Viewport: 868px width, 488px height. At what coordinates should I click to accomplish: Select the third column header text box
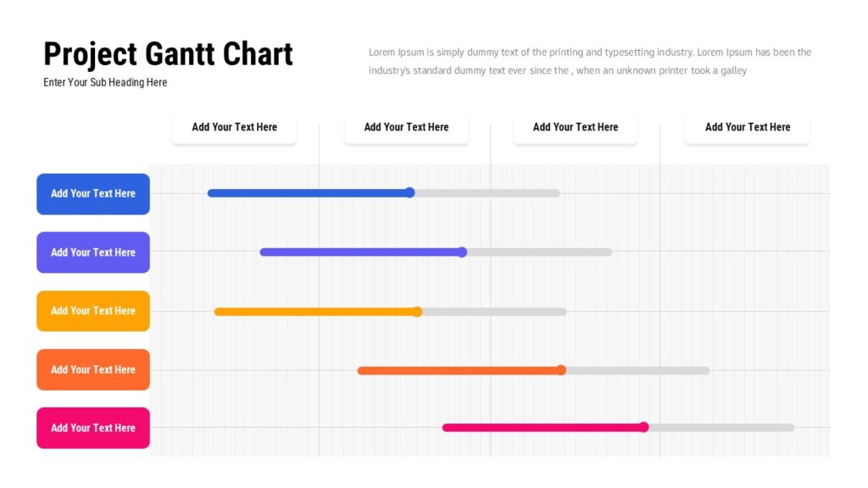pyautogui.click(x=575, y=127)
